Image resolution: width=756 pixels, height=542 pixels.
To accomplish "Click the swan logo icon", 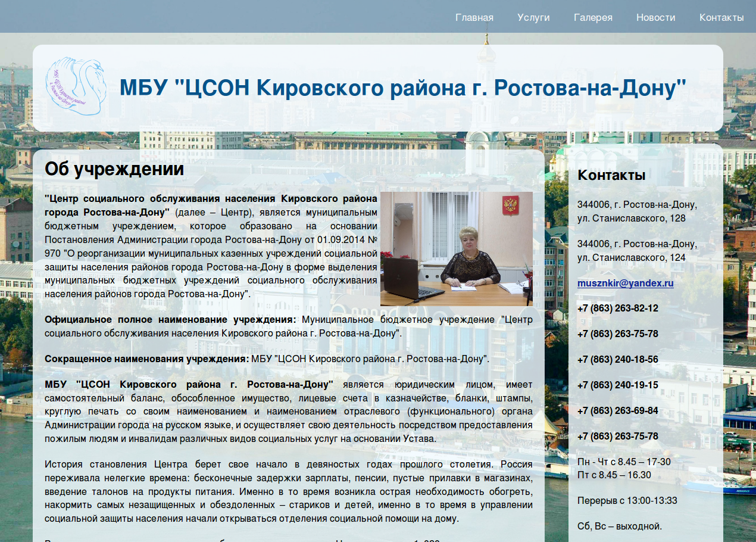I will [x=75, y=87].
